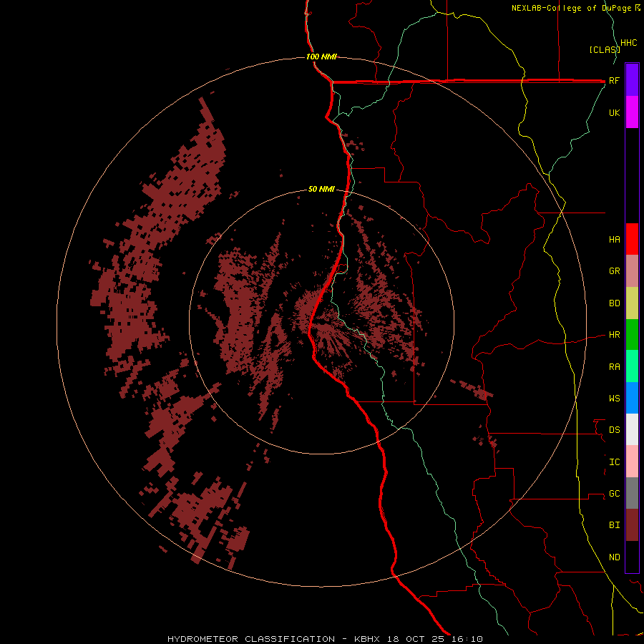644x644 pixels.
Task: Click the DS white legend swatch
Action: tap(632, 429)
